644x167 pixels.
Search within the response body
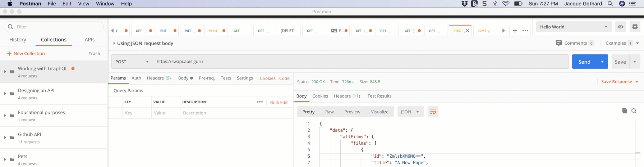(634, 111)
